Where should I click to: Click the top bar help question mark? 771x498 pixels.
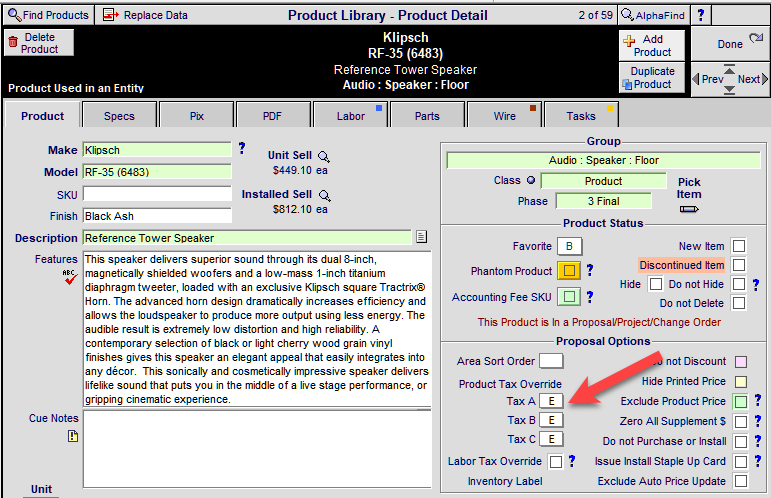701,15
